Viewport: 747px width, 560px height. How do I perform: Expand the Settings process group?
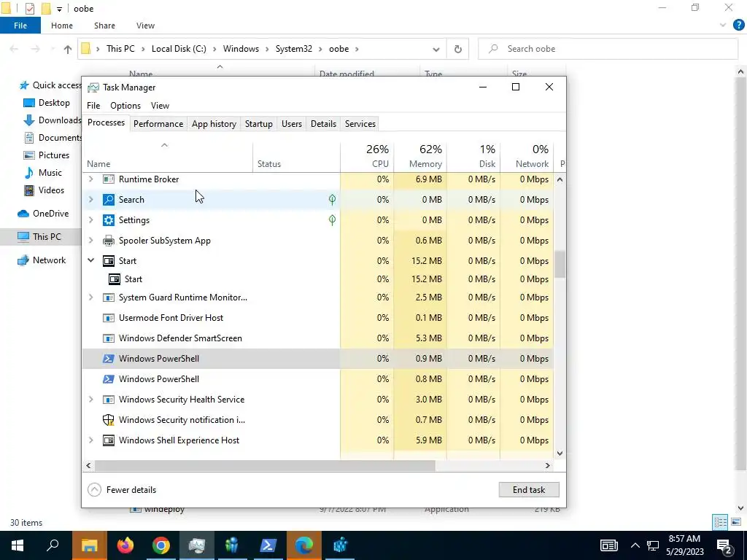(90, 220)
